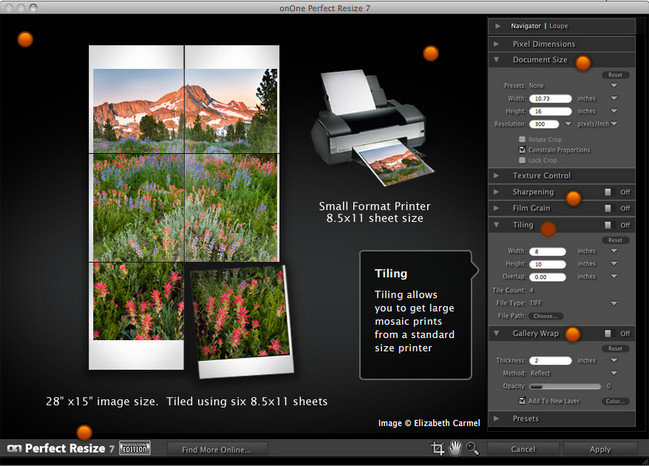
Task: Click the orange dot beside Gallery Wrap
Action: [x=573, y=334]
